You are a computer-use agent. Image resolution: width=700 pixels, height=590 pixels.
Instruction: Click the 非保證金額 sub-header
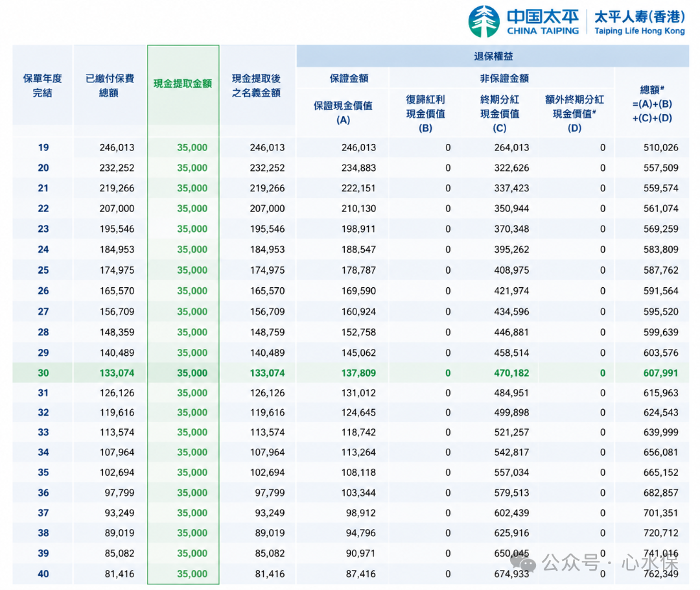(504, 78)
